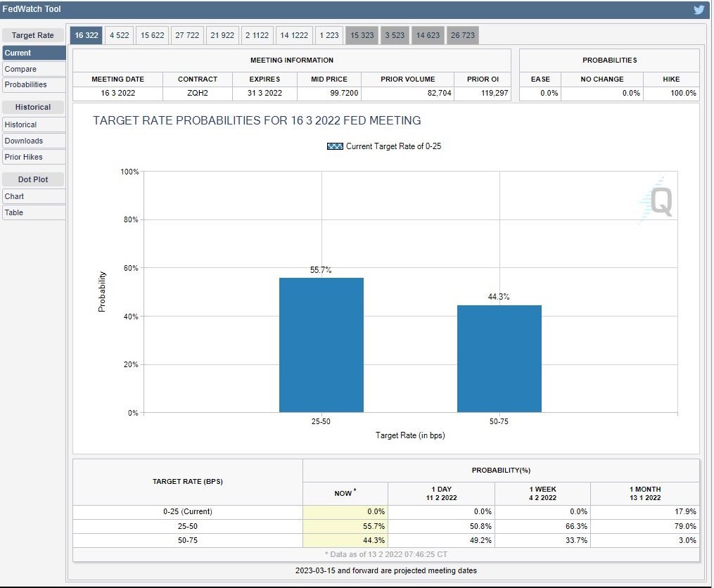Select the 27 722 meeting tab

coord(187,35)
